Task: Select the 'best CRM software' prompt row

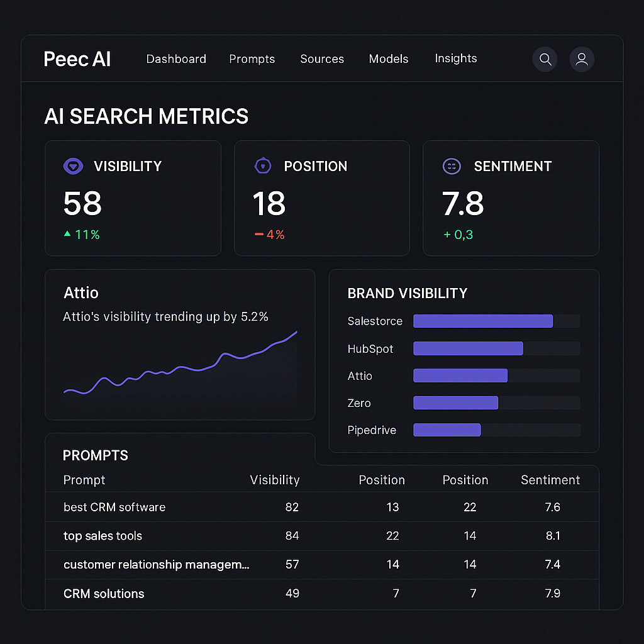Action: [x=114, y=507]
